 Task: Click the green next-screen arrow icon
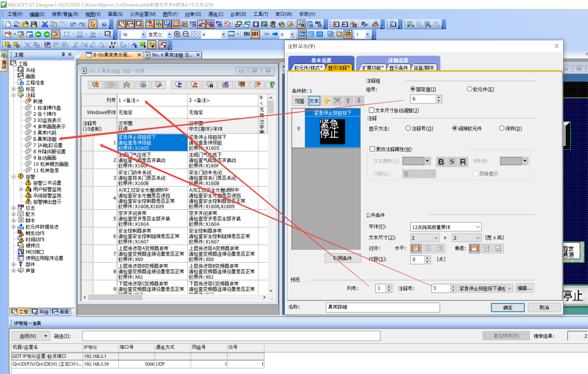pyautogui.click(x=47, y=34)
